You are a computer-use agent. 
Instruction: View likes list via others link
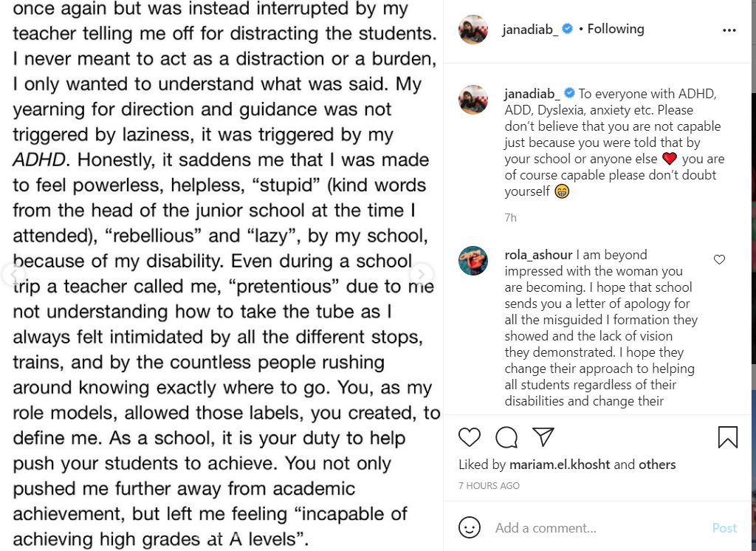point(657,465)
